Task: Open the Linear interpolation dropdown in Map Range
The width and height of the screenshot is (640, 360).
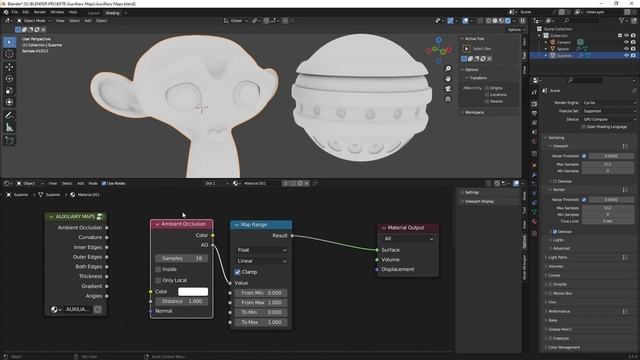Action: [x=261, y=261]
